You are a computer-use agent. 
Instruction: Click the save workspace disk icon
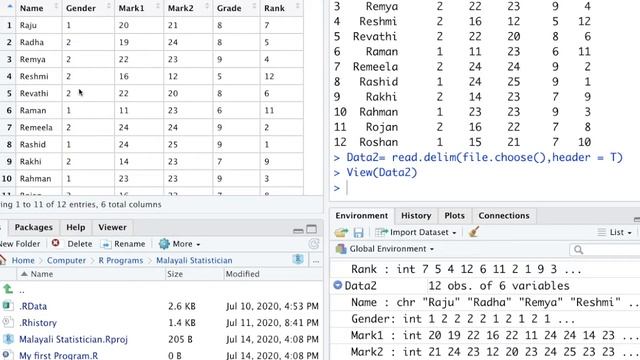point(358,233)
